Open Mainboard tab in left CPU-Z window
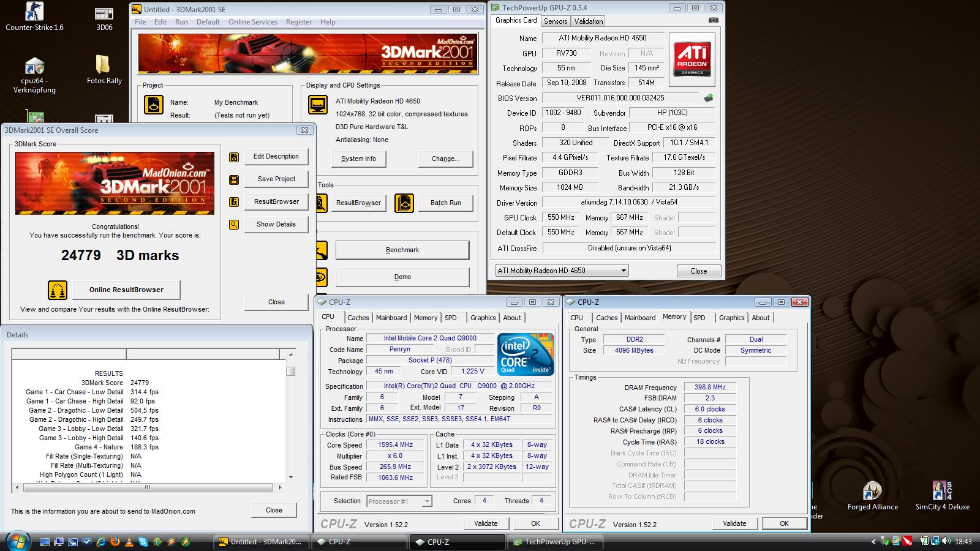Image resolution: width=980 pixels, height=551 pixels. (x=391, y=318)
